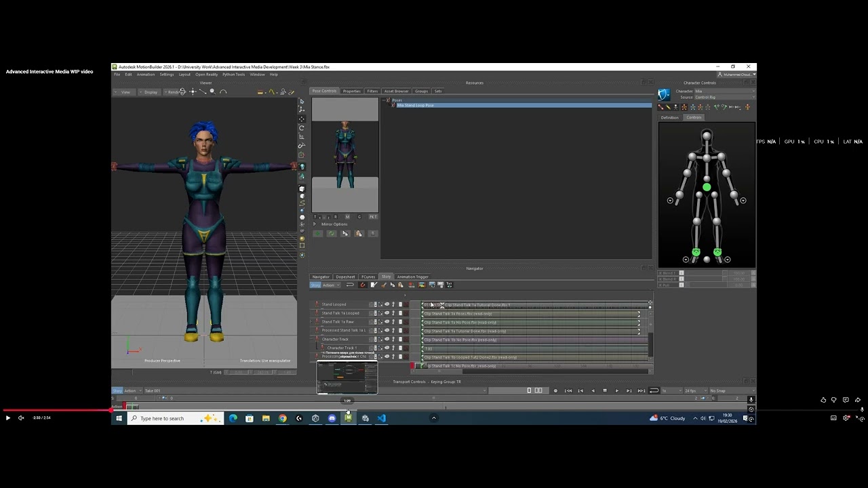Toggle visibility eye on Character Track
Viewport: 868px width, 488px height.
tap(387, 339)
